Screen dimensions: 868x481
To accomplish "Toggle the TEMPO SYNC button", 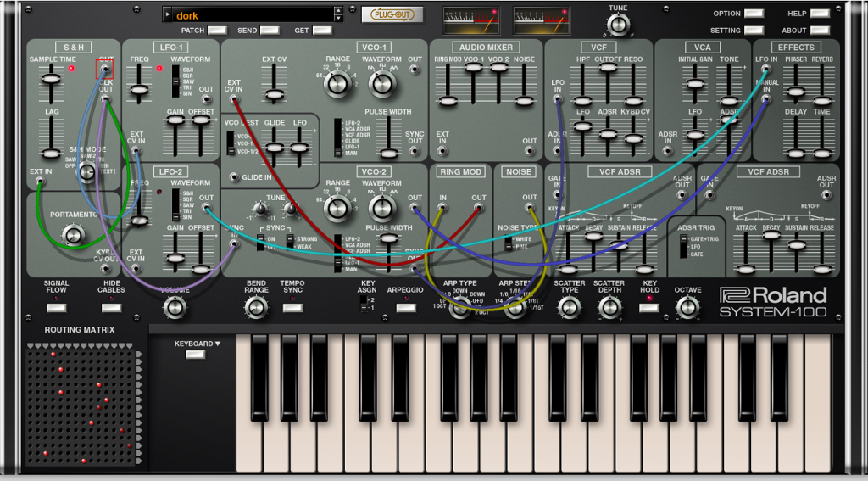I will [292, 308].
